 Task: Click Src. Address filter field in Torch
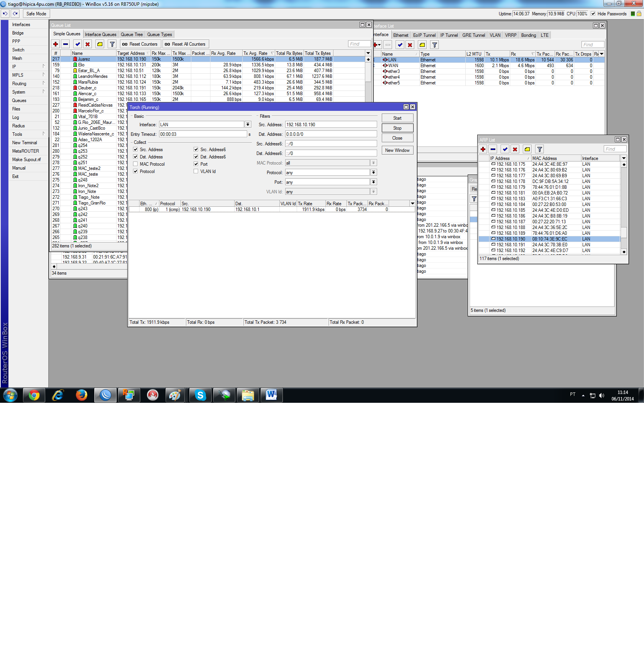(x=331, y=125)
